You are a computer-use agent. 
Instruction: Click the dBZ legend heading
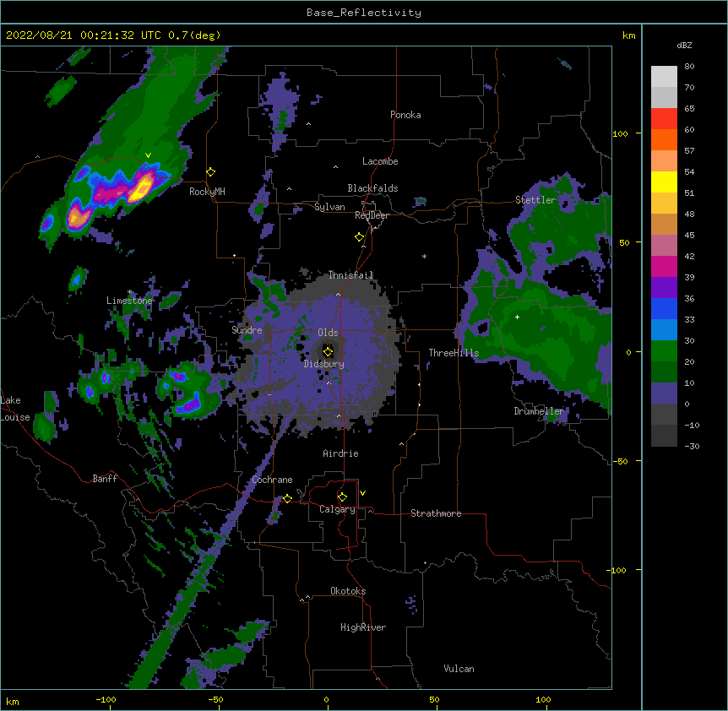[684, 46]
